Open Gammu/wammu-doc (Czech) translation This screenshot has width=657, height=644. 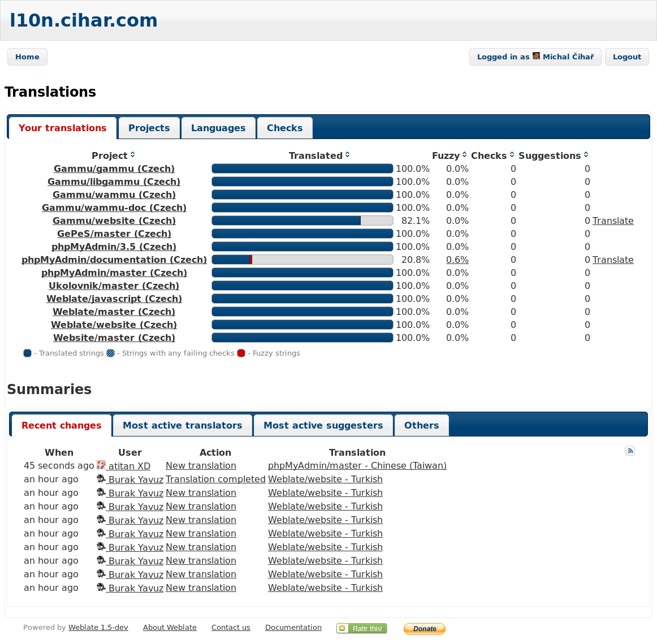(x=114, y=208)
